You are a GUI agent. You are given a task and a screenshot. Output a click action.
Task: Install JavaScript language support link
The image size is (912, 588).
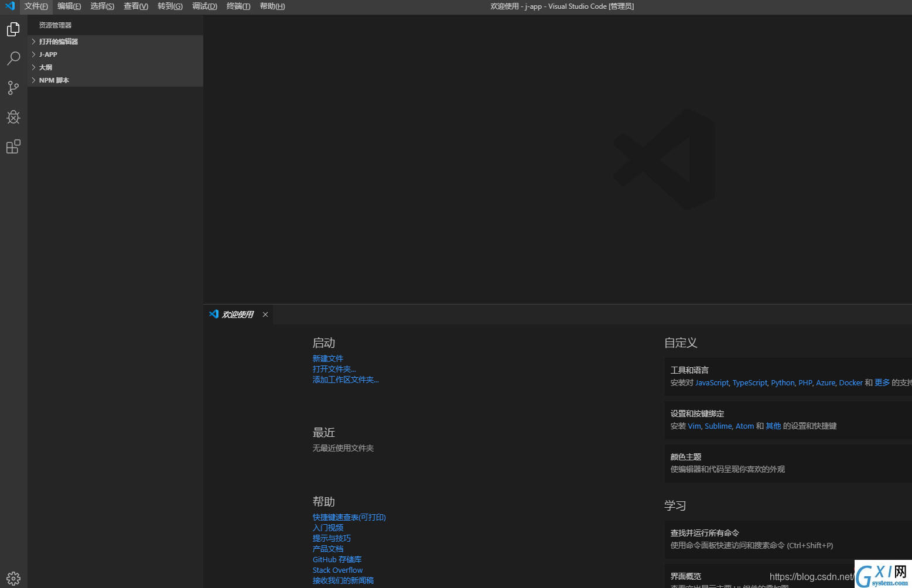click(x=712, y=382)
